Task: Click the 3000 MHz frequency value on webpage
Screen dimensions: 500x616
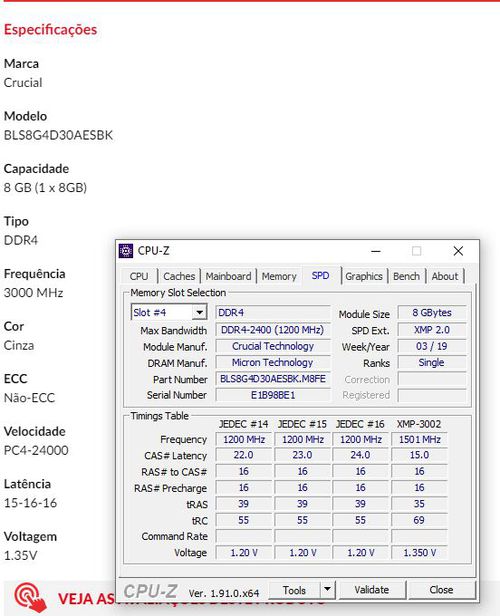Action: point(33,293)
